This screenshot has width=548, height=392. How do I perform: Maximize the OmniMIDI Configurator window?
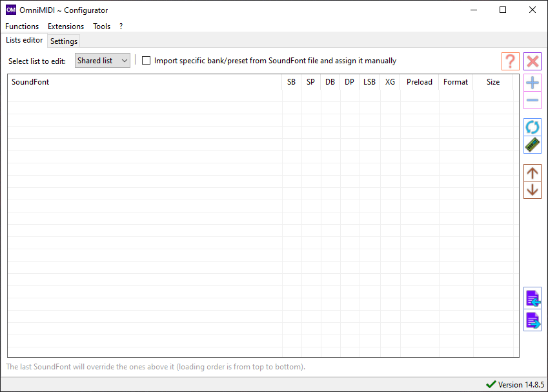[x=503, y=10]
